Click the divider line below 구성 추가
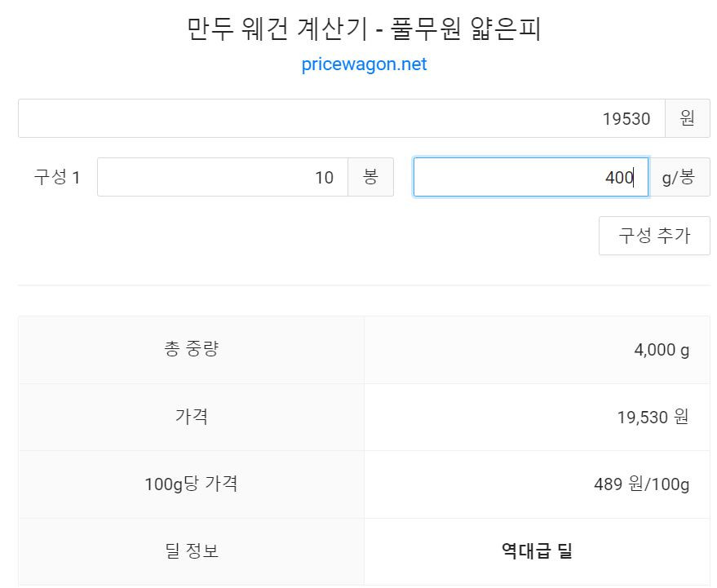The width and height of the screenshot is (717, 588). (x=364, y=285)
